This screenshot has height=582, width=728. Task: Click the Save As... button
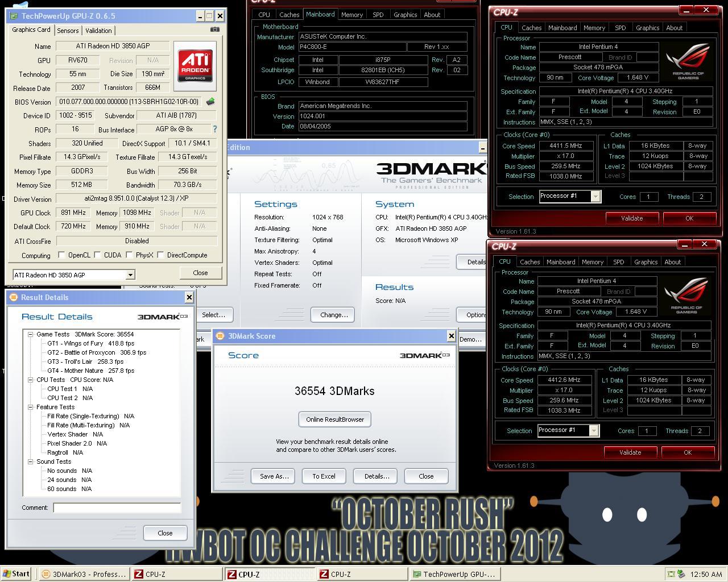coord(274,476)
